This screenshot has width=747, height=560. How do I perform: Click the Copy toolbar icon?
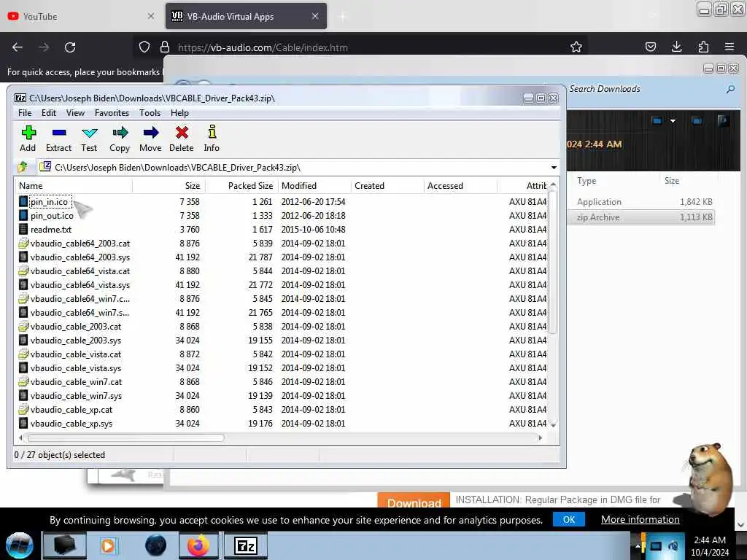(x=120, y=138)
